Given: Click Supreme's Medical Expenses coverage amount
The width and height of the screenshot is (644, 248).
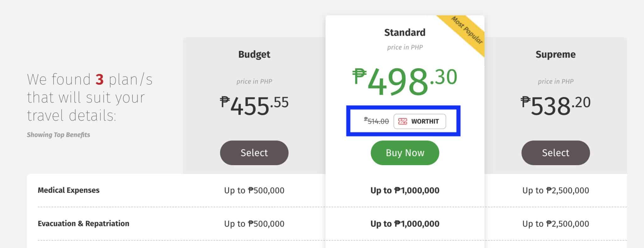Looking at the screenshot, I should 555,191.
